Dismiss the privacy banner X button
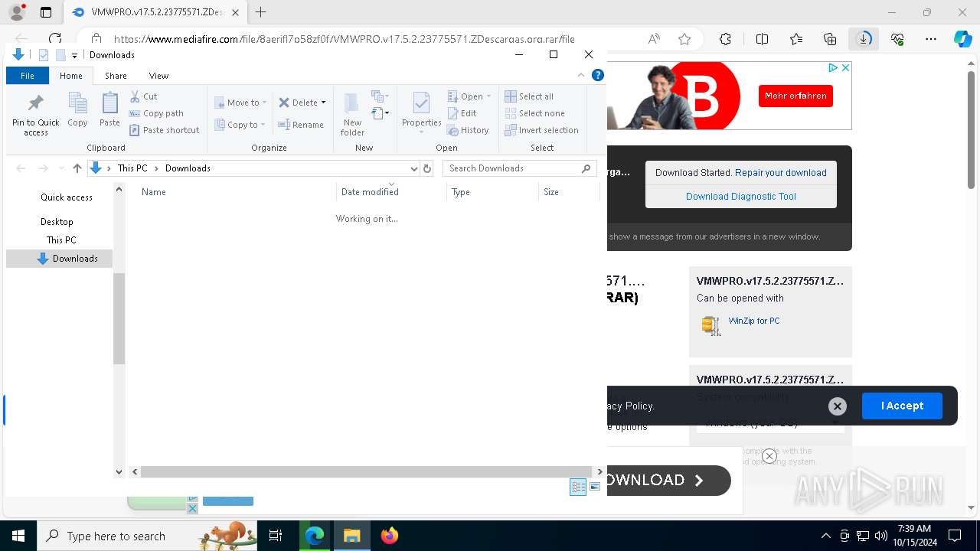The image size is (980, 551). point(837,406)
